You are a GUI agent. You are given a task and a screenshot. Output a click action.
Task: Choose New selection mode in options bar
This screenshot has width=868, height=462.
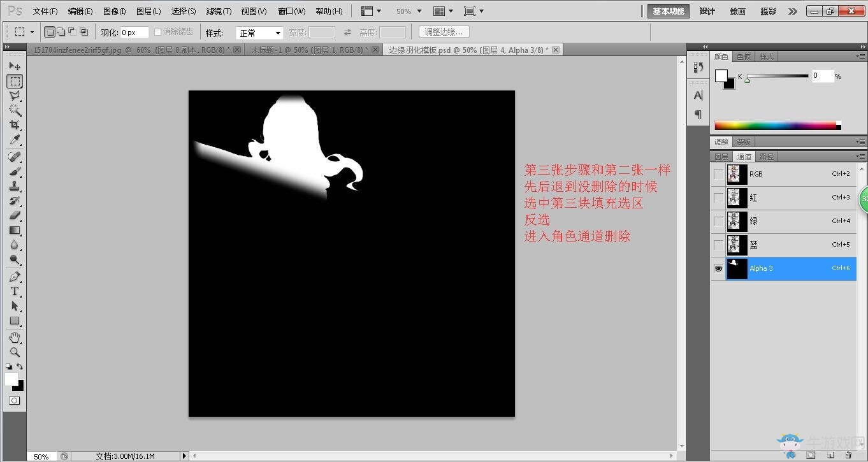pos(50,32)
